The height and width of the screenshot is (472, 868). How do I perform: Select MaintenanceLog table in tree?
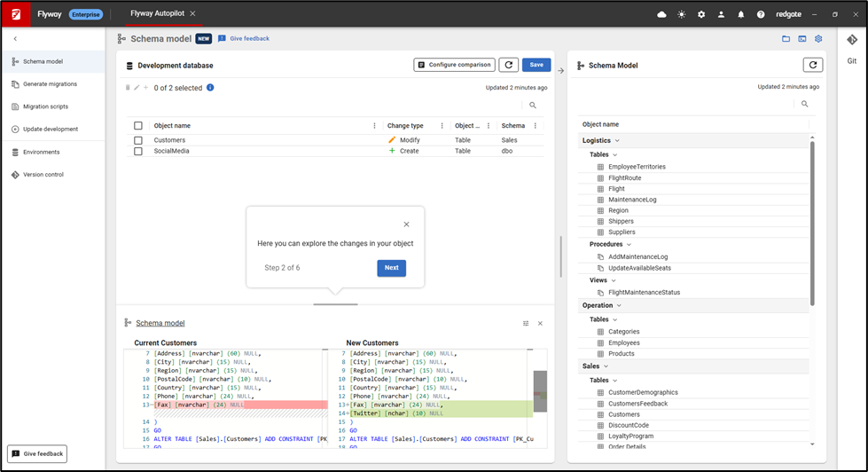(x=632, y=200)
